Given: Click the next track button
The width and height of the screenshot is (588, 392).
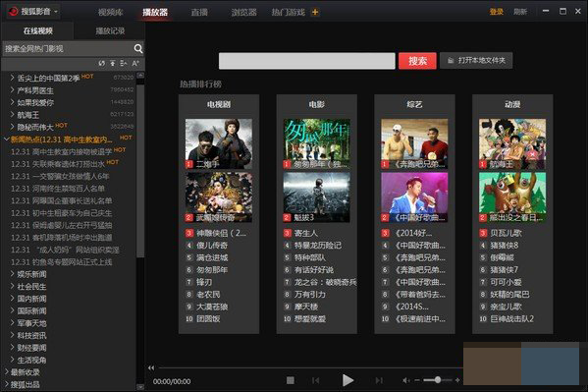Looking at the screenshot, I should point(379,380).
